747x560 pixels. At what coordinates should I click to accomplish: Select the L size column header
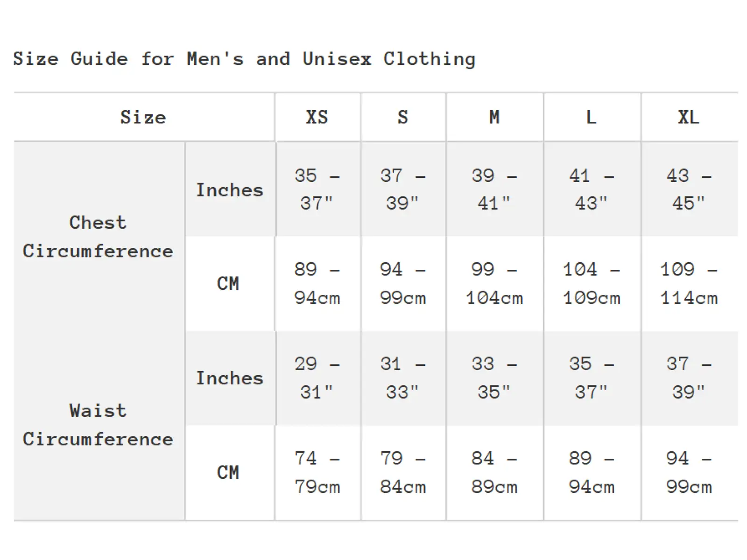[592, 117]
